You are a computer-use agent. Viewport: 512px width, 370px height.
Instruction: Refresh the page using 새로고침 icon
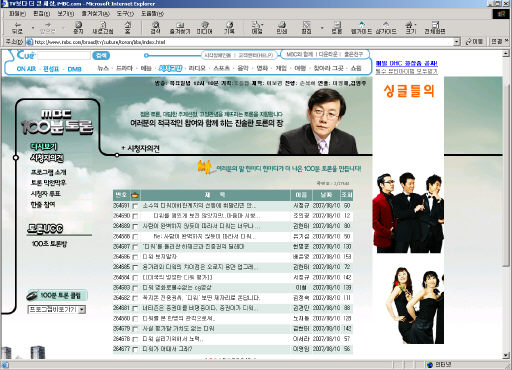pyautogui.click(x=103, y=28)
